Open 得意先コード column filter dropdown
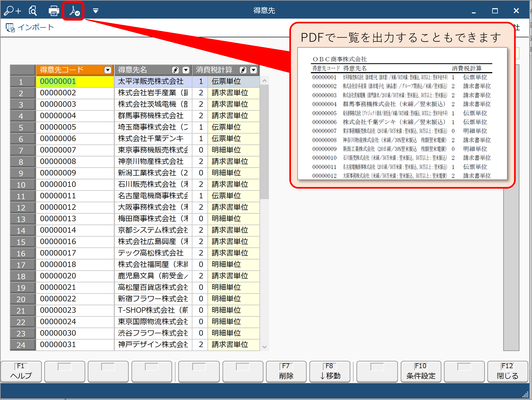This screenshot has height=400, width=532. 108,70
